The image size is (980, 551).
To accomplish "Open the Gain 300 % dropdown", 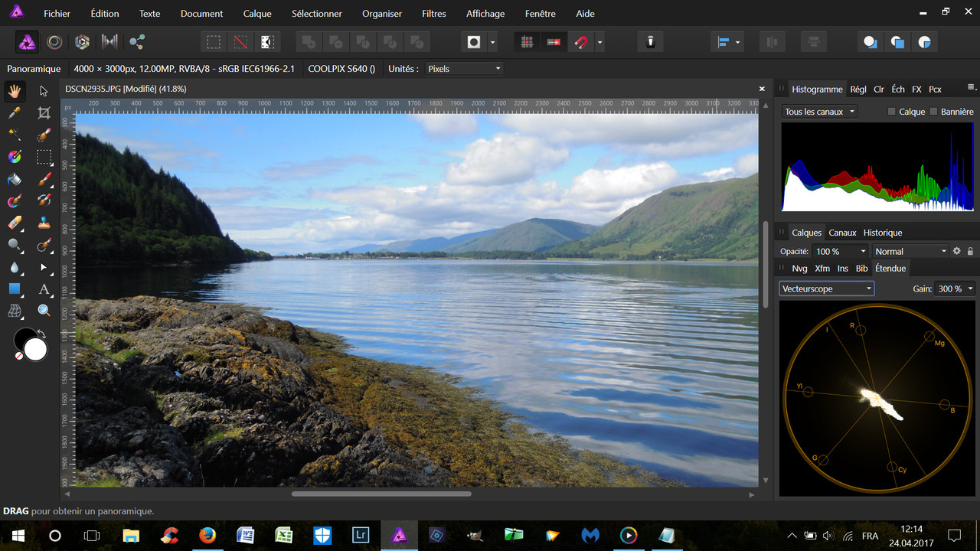I will pyautogui.click(x=955, y=289).
